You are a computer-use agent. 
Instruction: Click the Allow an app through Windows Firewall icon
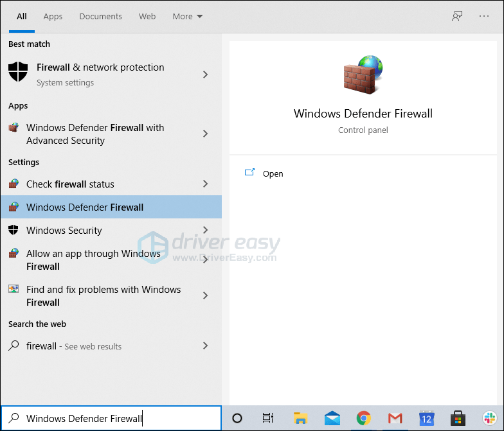pyautogui.click(x=14, y=253)
